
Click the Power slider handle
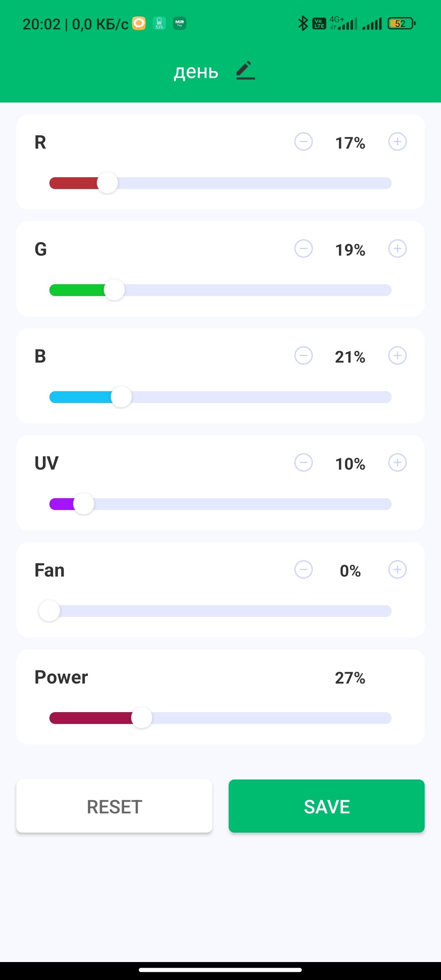coord(142,718)
